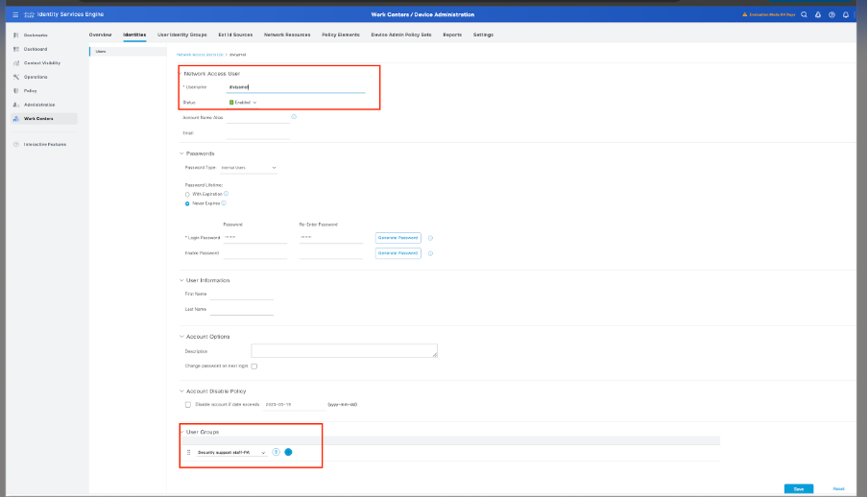
Task: Click the drag handle beside user group
Action: coord(189,452)
